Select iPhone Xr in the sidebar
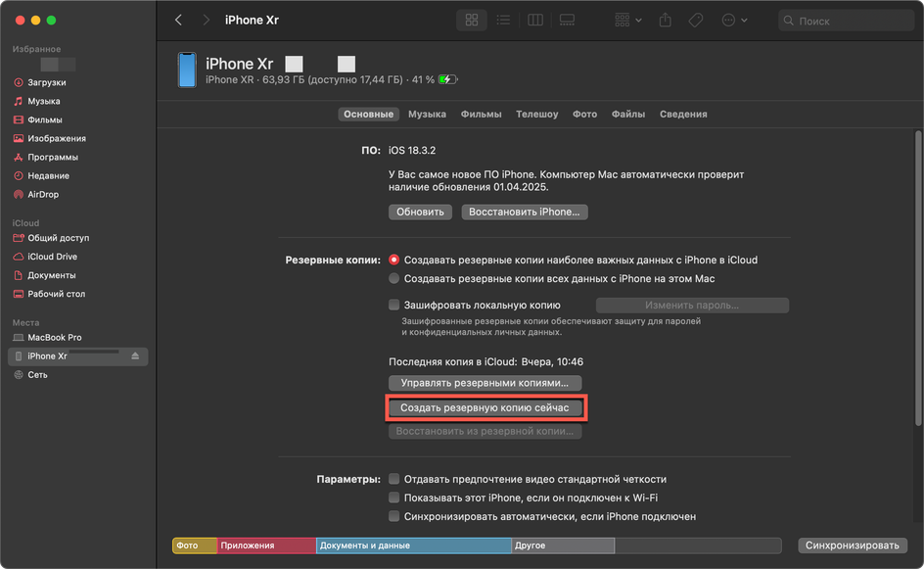The image size is (924, 569). pyautogui.click(x=78, y=356)
